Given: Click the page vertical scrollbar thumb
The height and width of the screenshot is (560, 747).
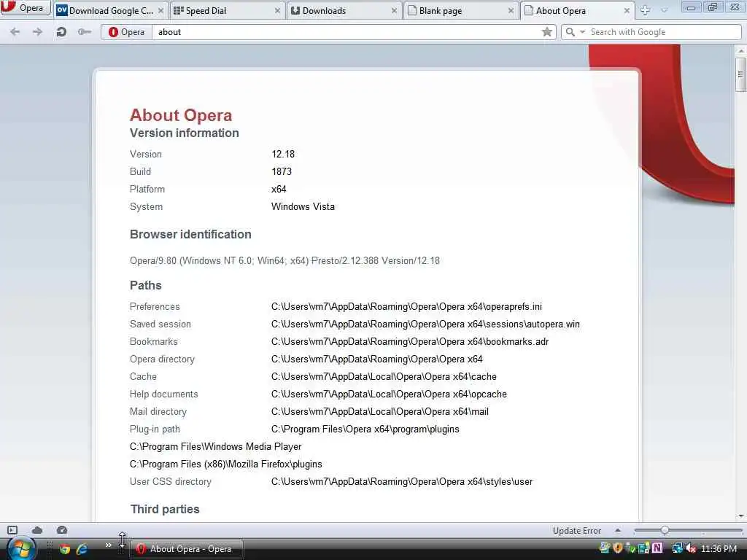Looking at the screenshot, I should [740, 74].
